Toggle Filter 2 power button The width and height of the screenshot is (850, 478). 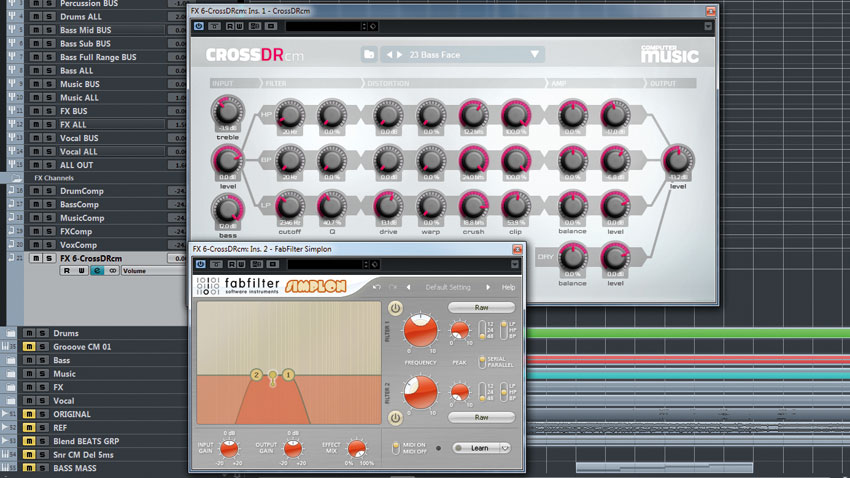tap(395, 418)
